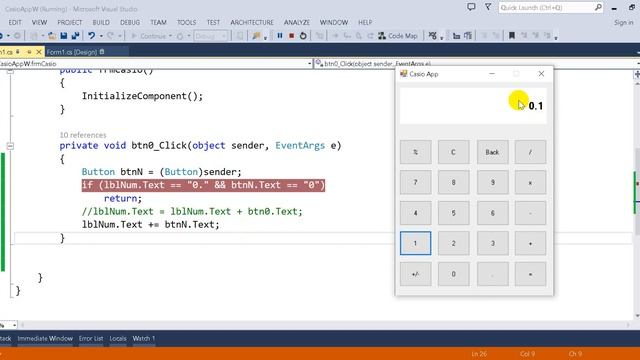Click the 10 references CodeLens text
The height and width of the screenshot is (360, 640).
[83, 135]
